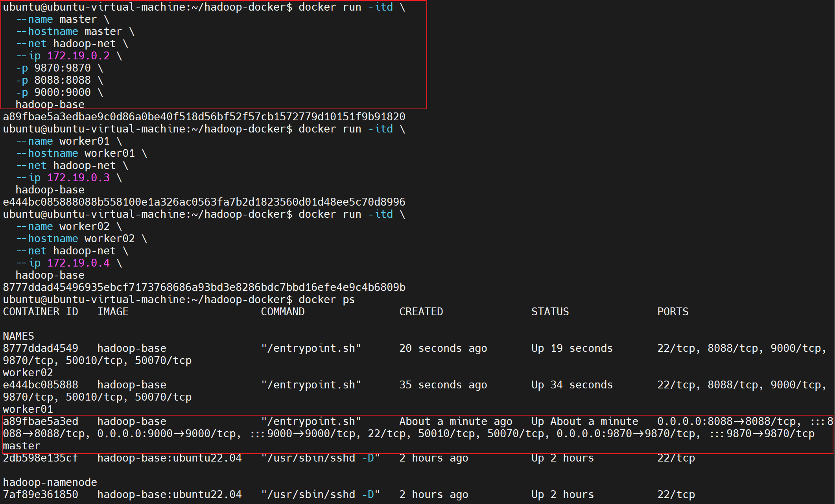Click the port mapping 9870:9870
Image resolution: width=835 pixels, height=504 pixels.
(62, 68)
